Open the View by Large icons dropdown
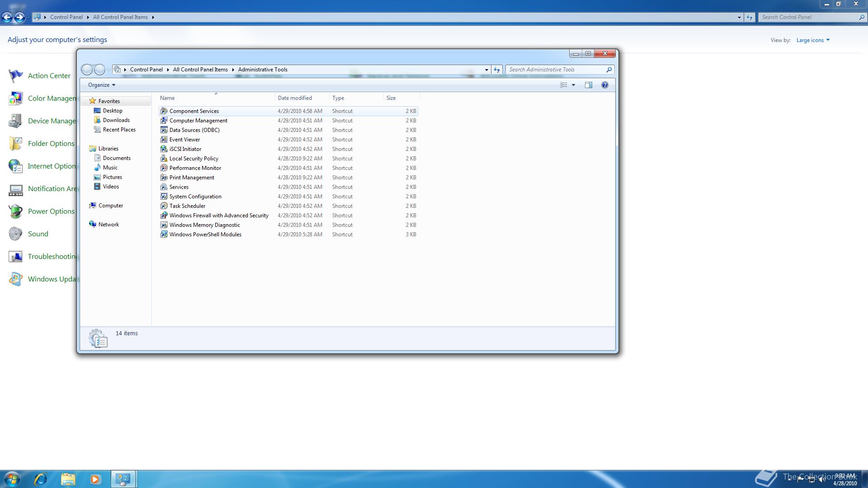Image resolution: width=868 pixels, height=488 pixels. pos(813,40)
